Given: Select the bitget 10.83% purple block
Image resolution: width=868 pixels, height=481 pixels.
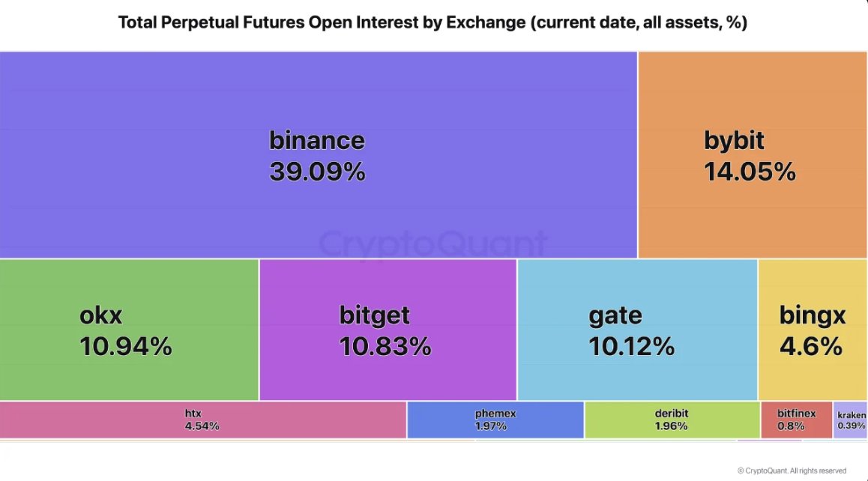Looking at the screenshot, I should pyautogui.click(x=388, y=330).
